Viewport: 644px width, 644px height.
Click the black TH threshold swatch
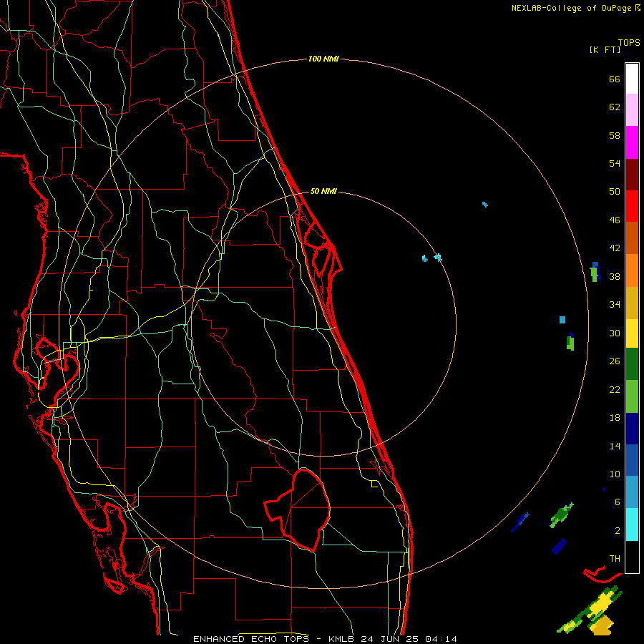pos(632,557)
